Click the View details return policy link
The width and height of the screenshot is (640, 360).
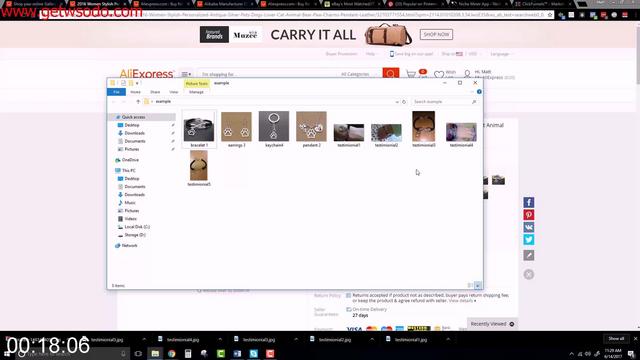click(461, 301)
